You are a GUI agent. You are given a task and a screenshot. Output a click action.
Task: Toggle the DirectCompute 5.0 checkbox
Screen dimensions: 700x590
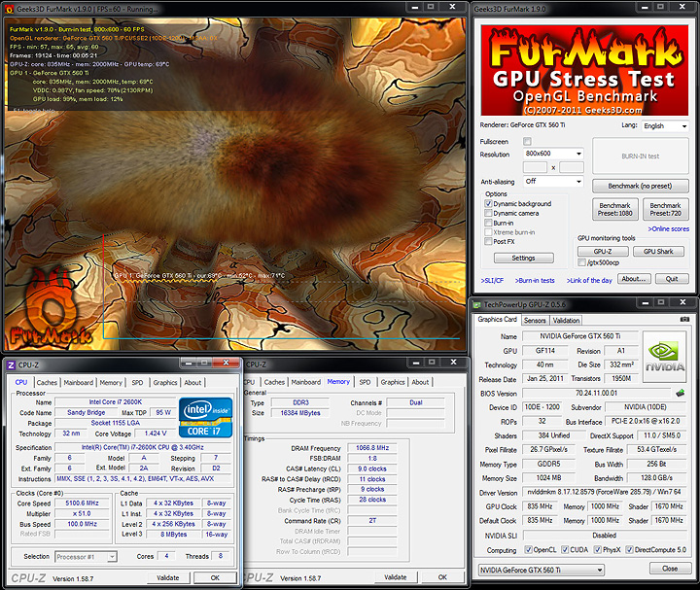(x=629, y=549)
